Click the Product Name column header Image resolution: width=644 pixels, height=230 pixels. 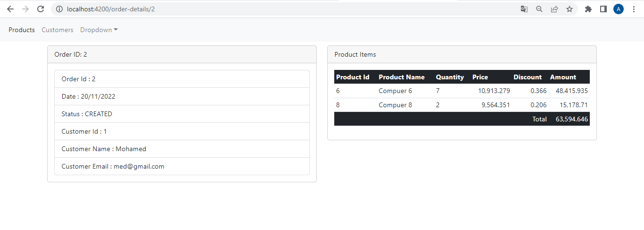[x=402, y=77]
